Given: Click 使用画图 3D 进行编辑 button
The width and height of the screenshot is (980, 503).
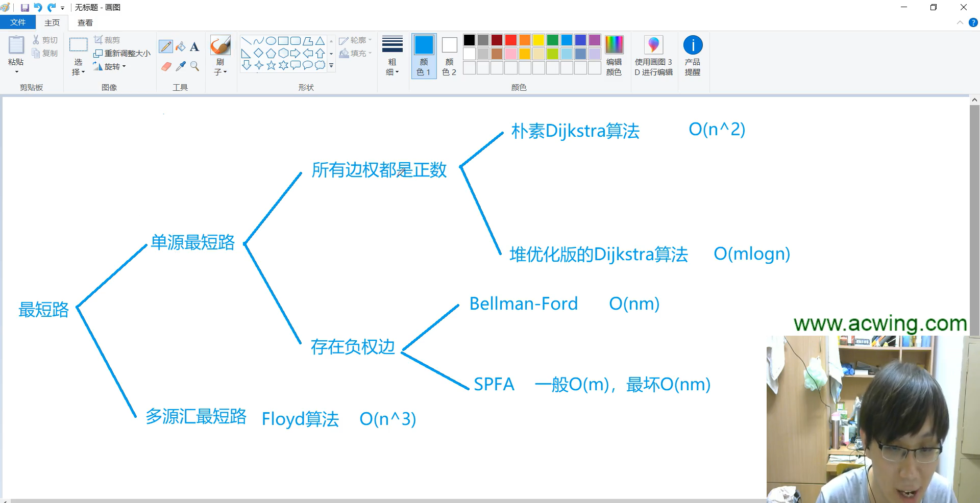Looking at the screenshot, I should pyautogui.click(x=654, y=56).
